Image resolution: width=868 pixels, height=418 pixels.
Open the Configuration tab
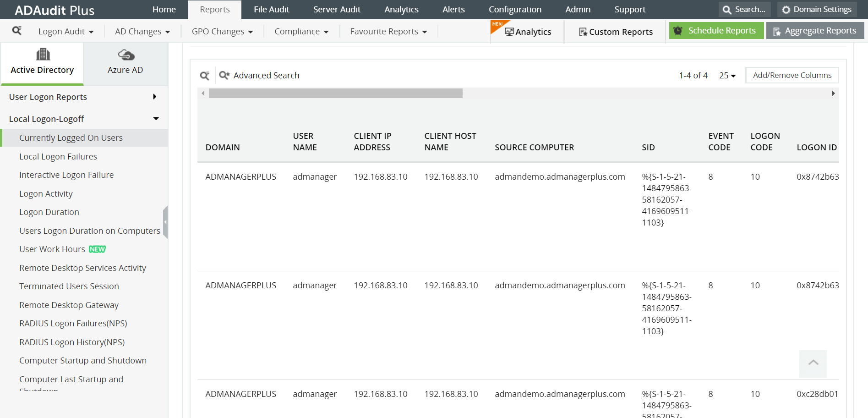point(515,10)
